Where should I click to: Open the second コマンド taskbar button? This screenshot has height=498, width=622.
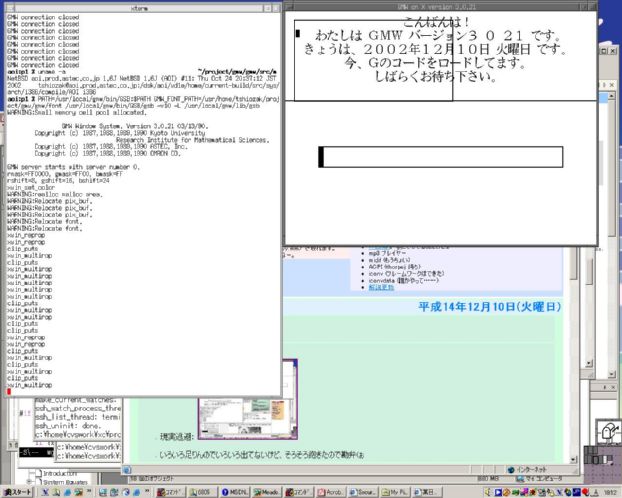click(299, 492)
